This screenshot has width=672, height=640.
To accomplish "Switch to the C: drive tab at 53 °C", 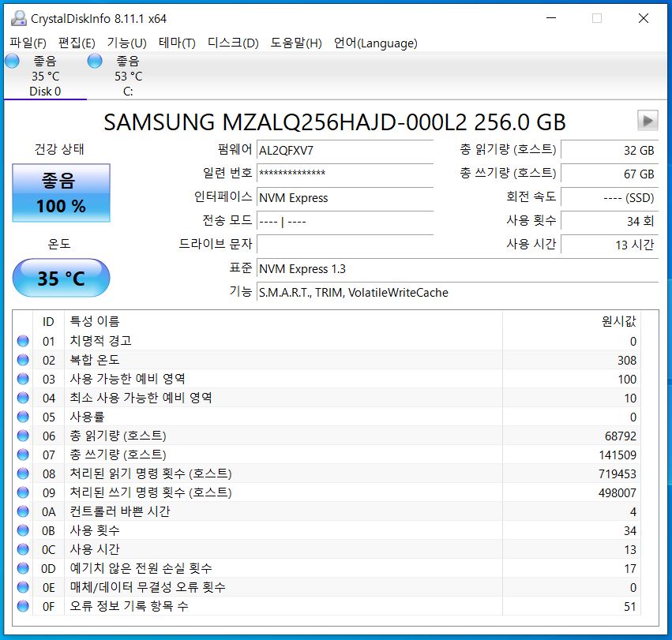I will point(128,77).
